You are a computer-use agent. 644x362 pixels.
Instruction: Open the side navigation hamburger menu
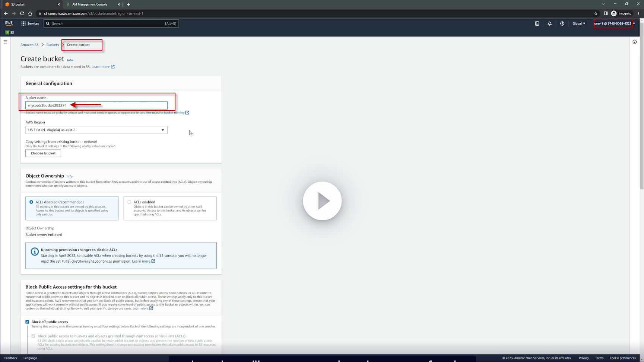coord(5,42)
